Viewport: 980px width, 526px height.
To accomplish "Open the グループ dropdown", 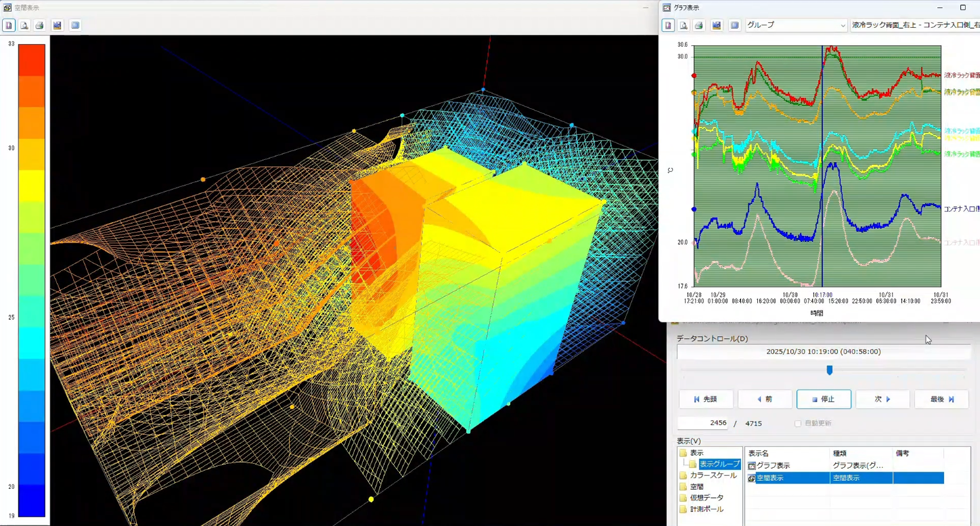I will coord(796,25).
